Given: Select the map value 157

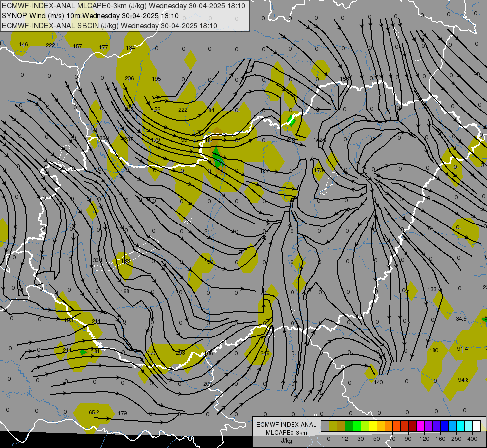Looking at the screenshot, I should 77,46.
